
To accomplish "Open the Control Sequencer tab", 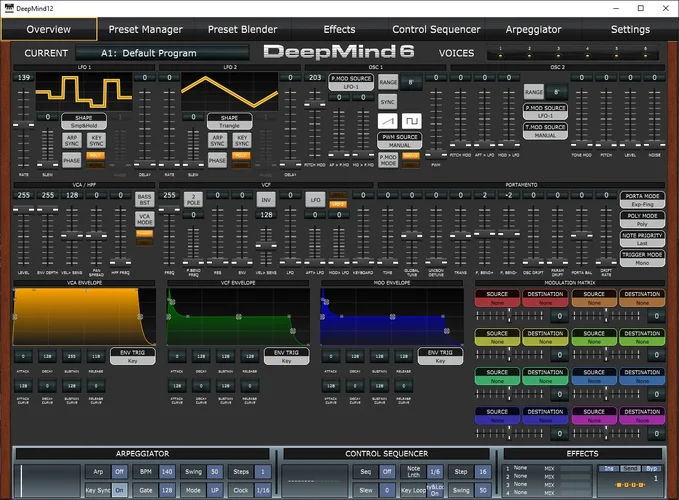I will (x=435, y=29).
